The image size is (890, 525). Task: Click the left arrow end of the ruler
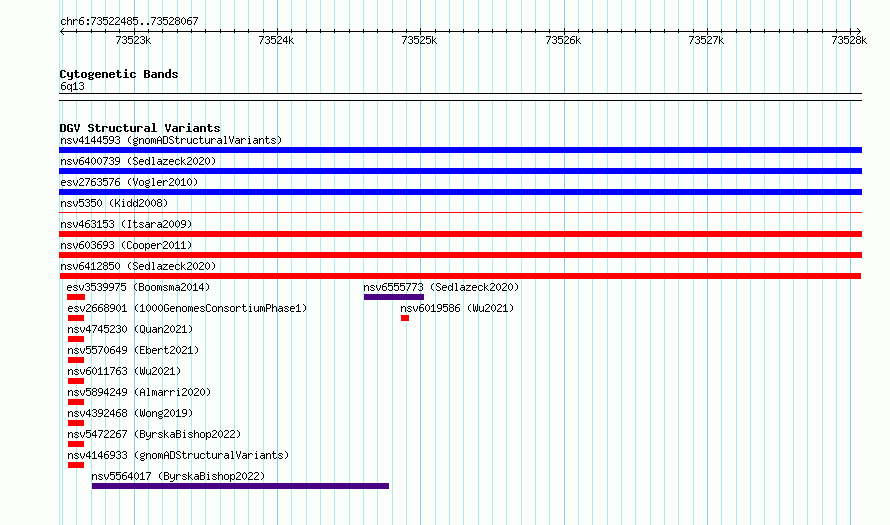pos(62,32)
